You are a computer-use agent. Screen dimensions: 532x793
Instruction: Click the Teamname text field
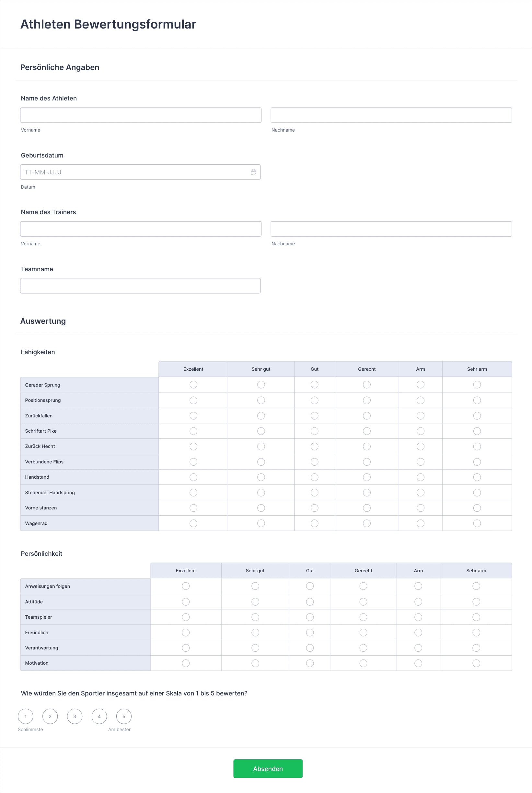coord(140,286)
